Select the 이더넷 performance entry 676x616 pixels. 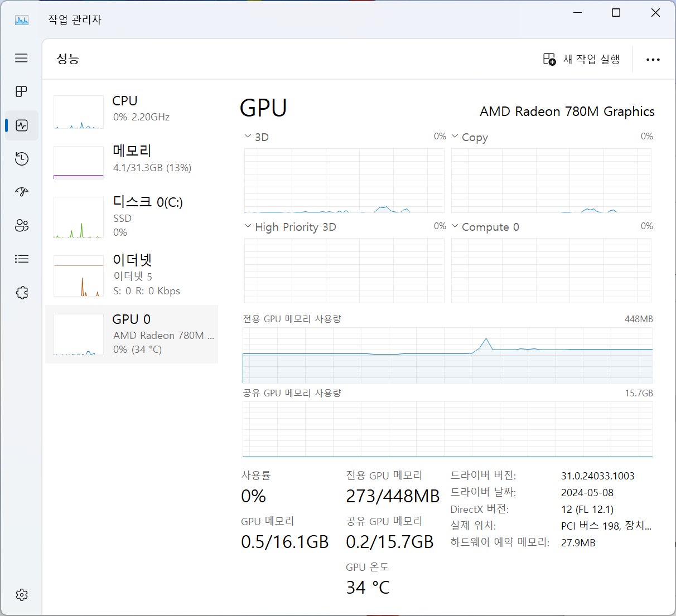pyautogui.click(x=132, y=275)
